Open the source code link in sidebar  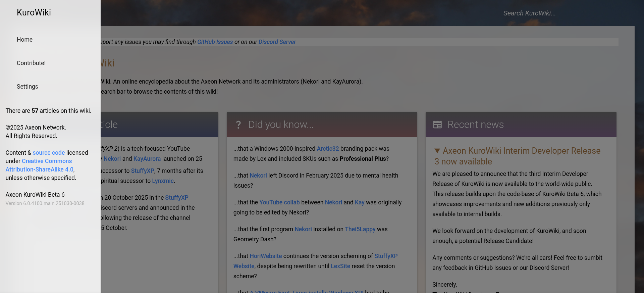tap(49, 153)
